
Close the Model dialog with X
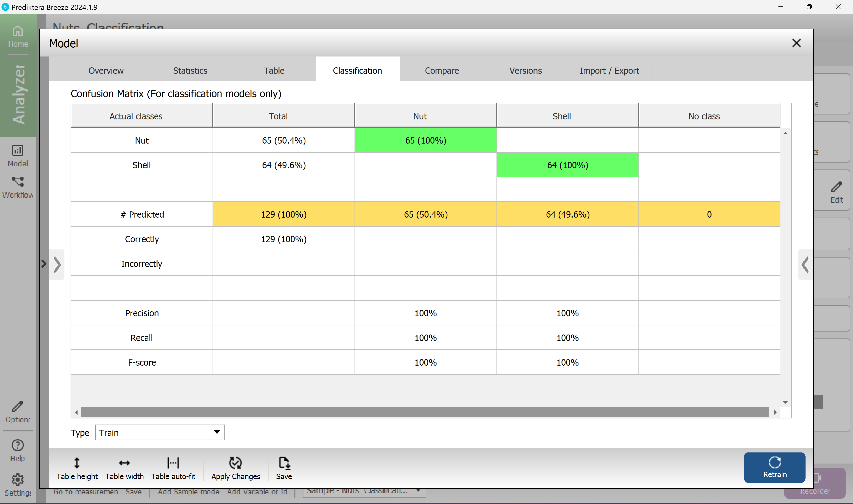[796, 43]
